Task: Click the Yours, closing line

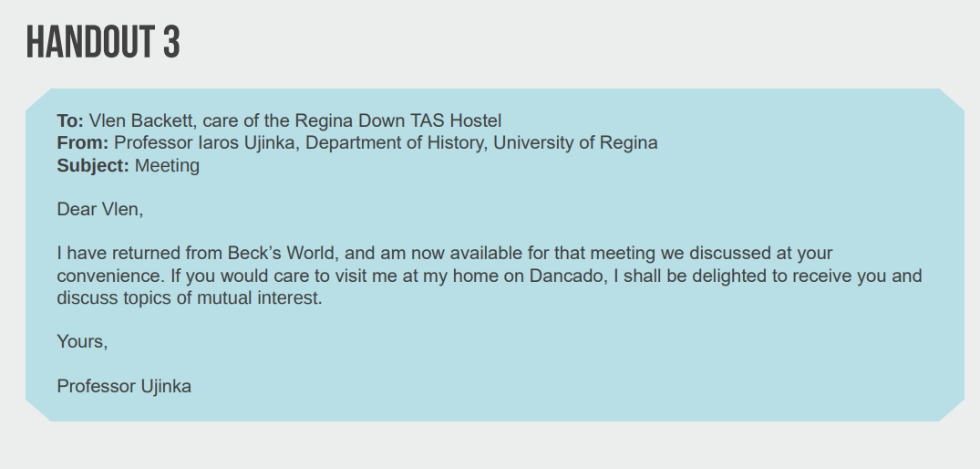Action: pos(82,341)
